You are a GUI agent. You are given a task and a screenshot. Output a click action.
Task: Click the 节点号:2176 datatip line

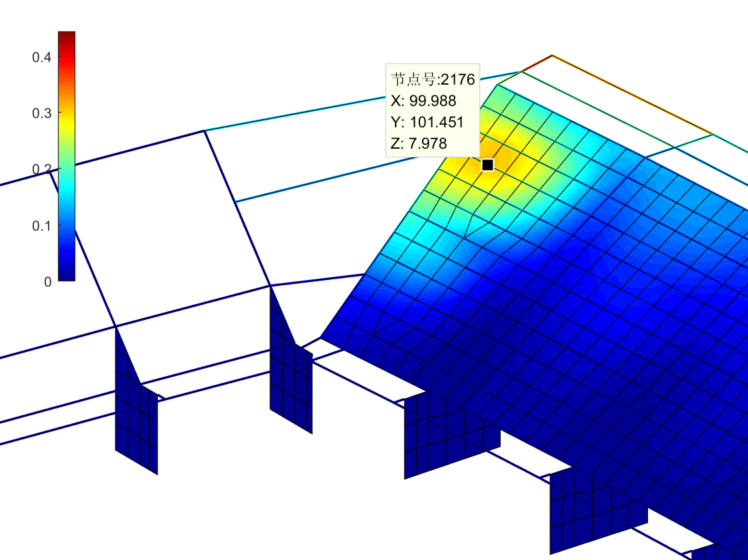click(433, 79)
